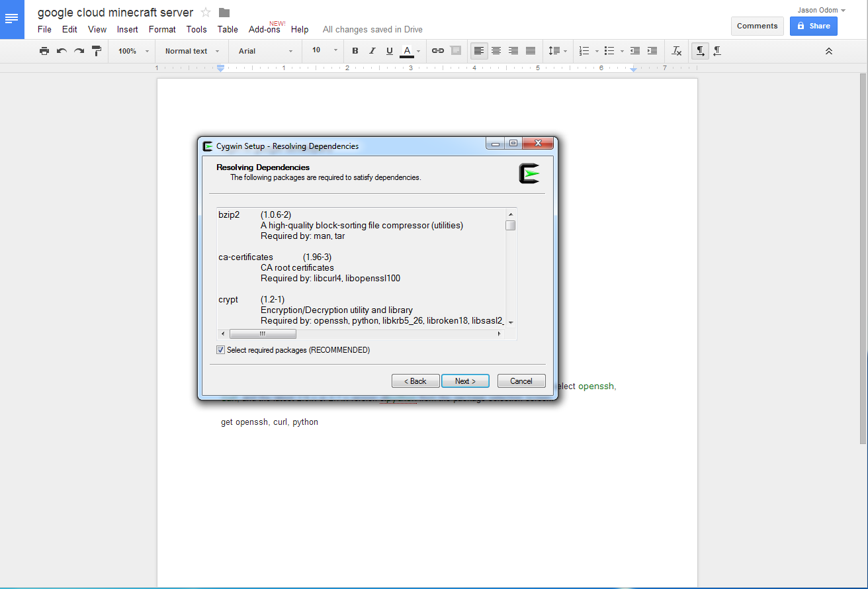Viewport: 868px width, 589px height.
Task: Open the Format menu
Action: coord(162,29)
